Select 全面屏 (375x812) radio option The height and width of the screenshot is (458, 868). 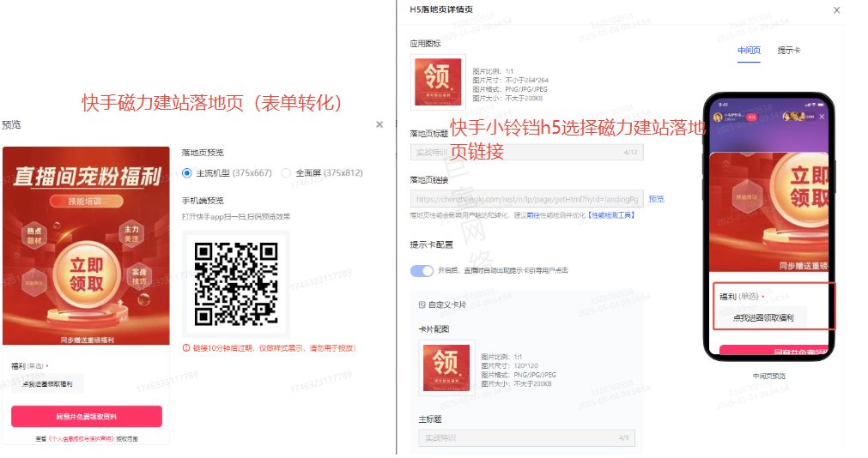pyautogui.click(x=286, y=173)
